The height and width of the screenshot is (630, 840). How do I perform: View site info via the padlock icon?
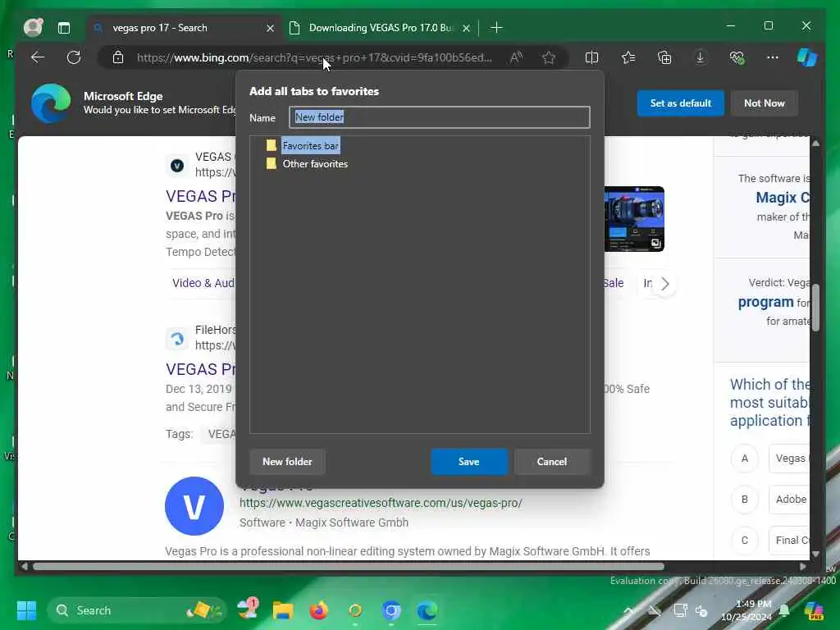(118, 57)
